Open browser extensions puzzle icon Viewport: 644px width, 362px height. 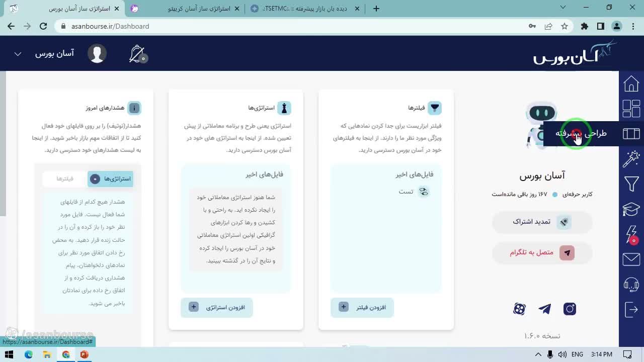click(x=585, y=26)
